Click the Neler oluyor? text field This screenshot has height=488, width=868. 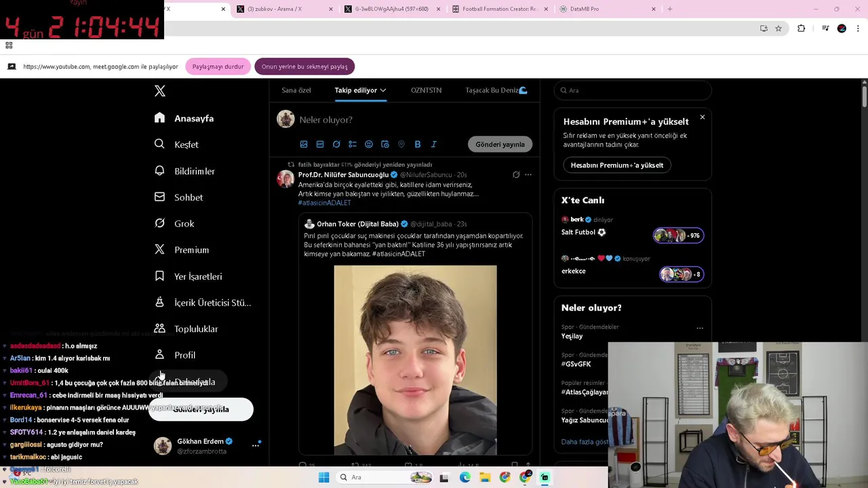pyautogui.click(x=325, y=119)
